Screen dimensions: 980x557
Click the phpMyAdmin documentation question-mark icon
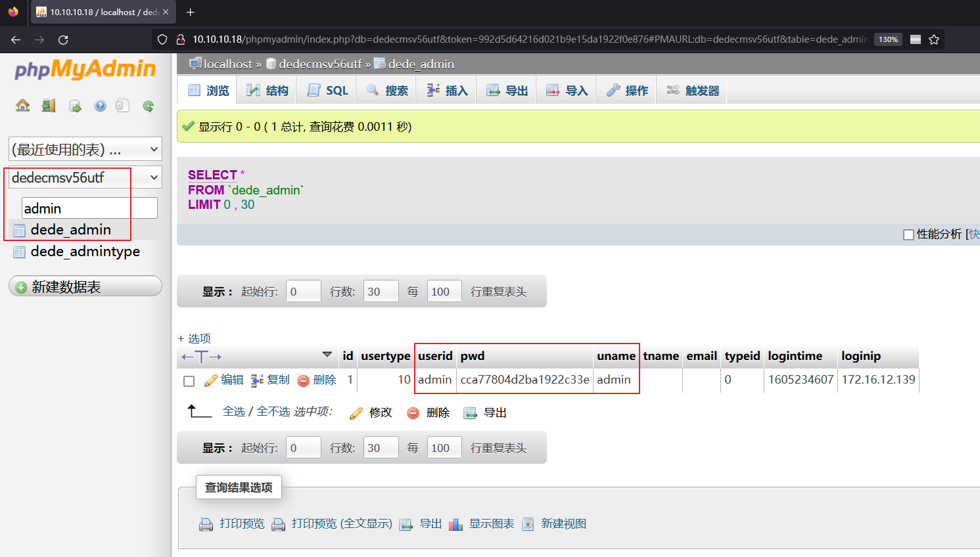tap(99, 105)
